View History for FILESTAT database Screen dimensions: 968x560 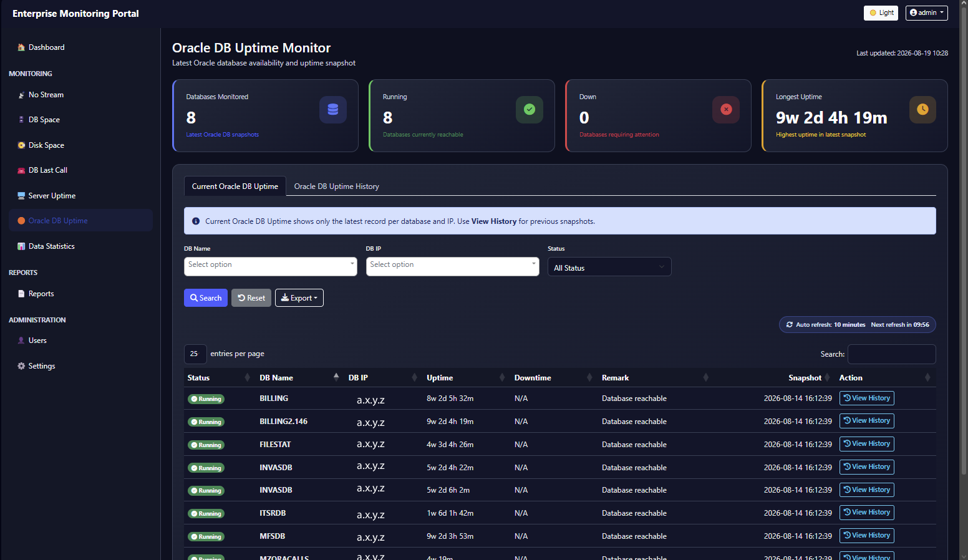867,444
